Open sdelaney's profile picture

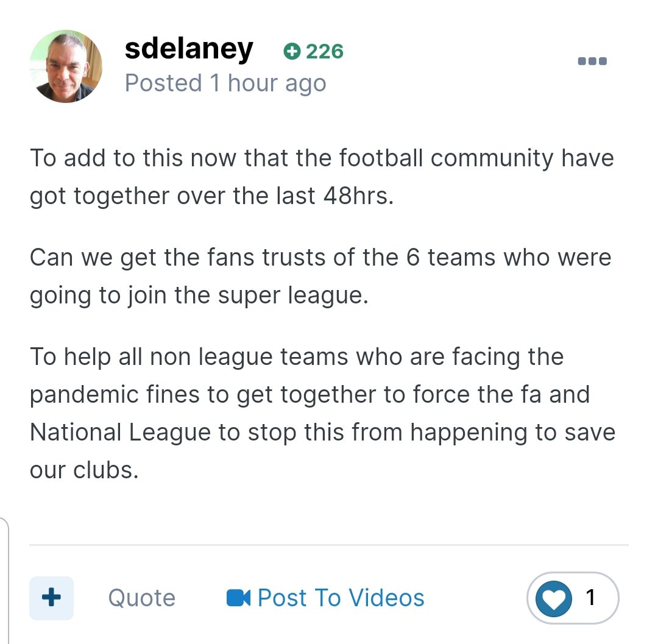[x=66, y=66]
